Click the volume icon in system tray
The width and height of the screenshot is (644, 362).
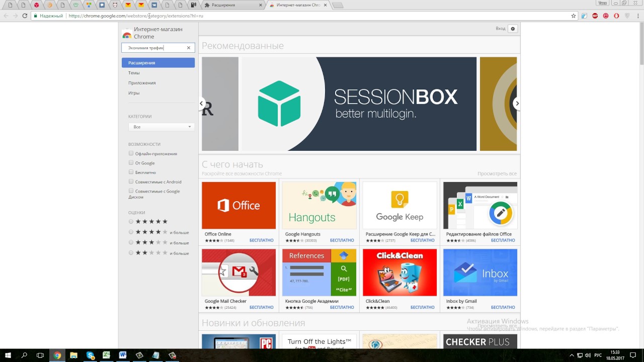coord(587,355)
